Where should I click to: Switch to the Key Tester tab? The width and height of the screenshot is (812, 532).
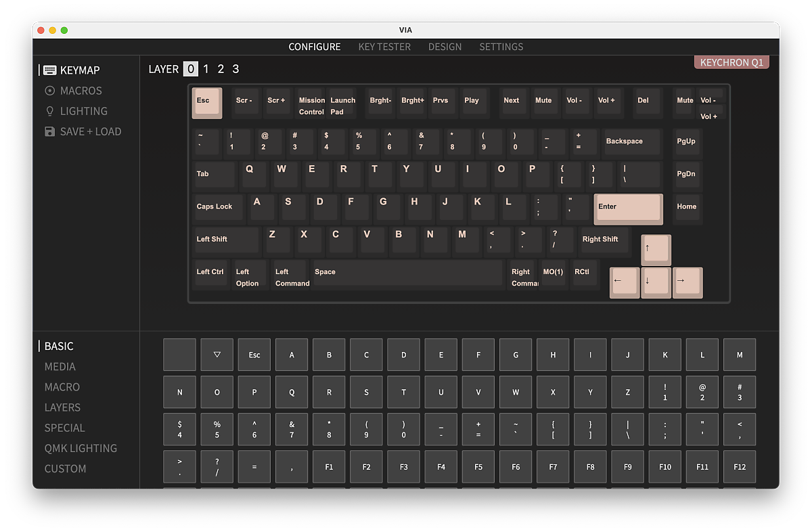[x=384, y=47]
